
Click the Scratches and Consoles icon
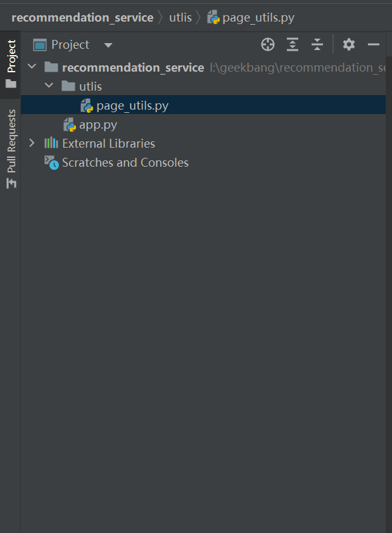(51, 163)
